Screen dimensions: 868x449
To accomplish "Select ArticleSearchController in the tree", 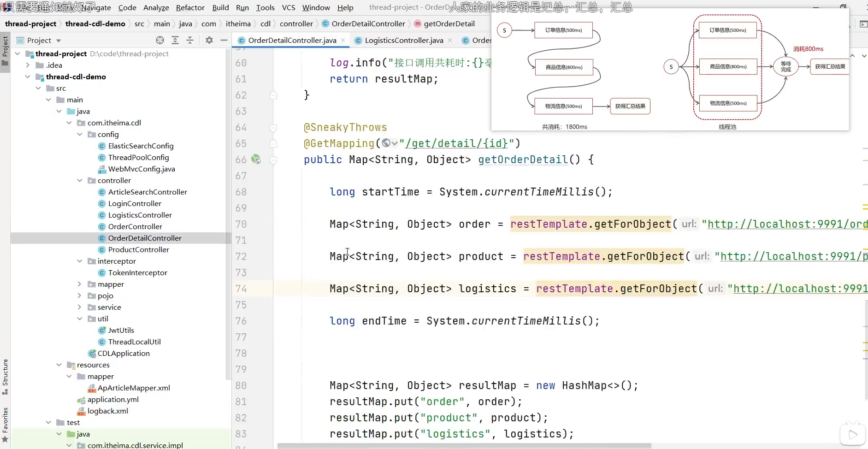I will coord(148,192).
